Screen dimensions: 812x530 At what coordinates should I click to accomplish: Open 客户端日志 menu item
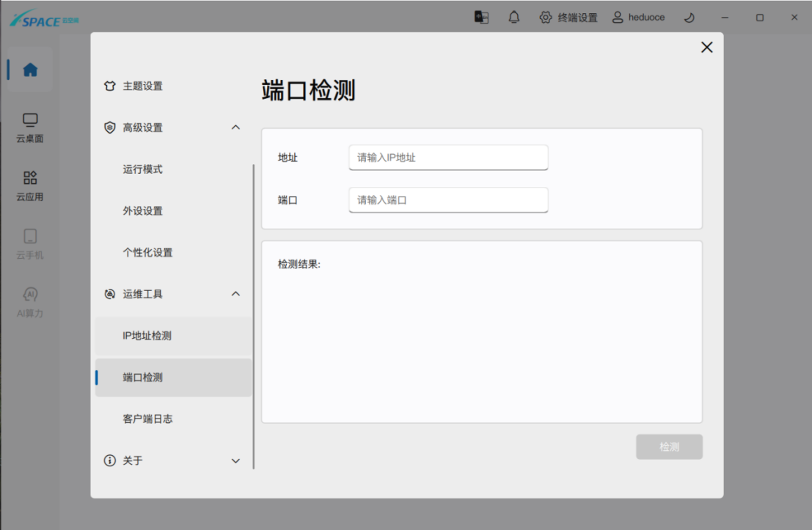click(147, 419)
